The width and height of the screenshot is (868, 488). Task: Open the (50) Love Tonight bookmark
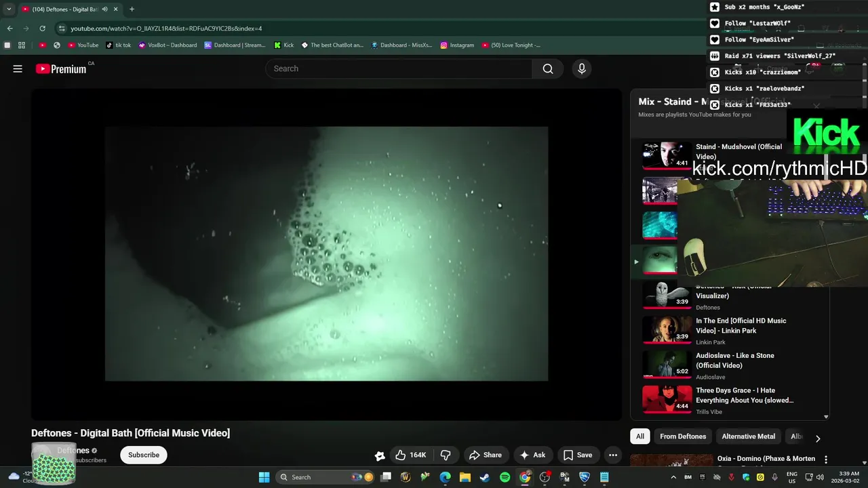[511, 45]
